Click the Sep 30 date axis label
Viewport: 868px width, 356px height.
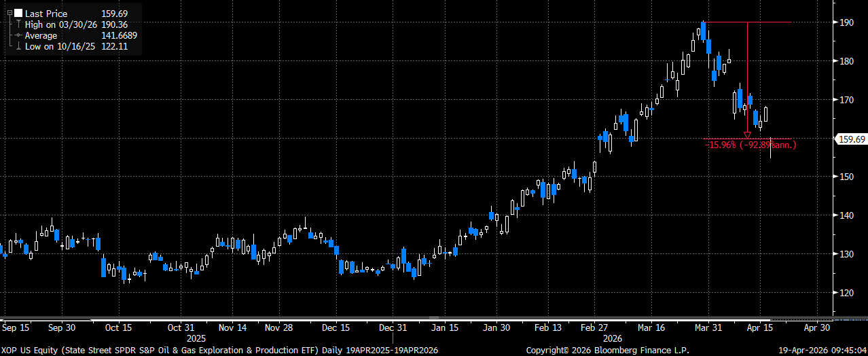pos(62,327)
